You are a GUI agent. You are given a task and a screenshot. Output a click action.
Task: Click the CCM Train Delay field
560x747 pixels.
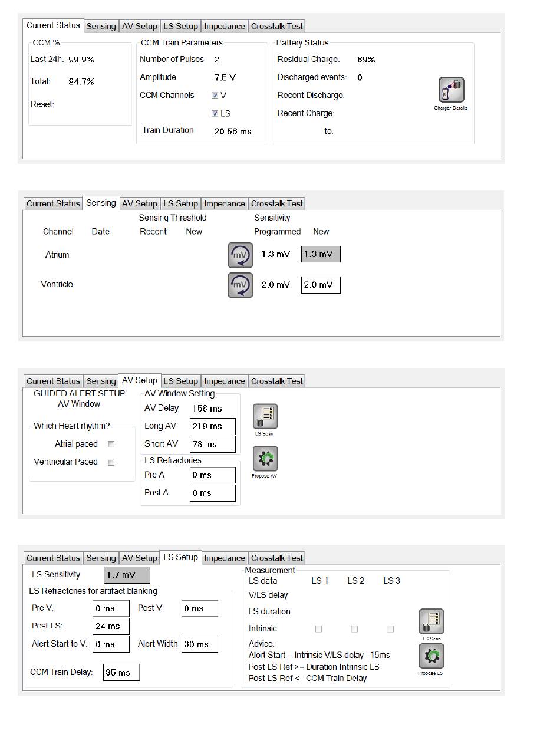click(x=121, y=673)
